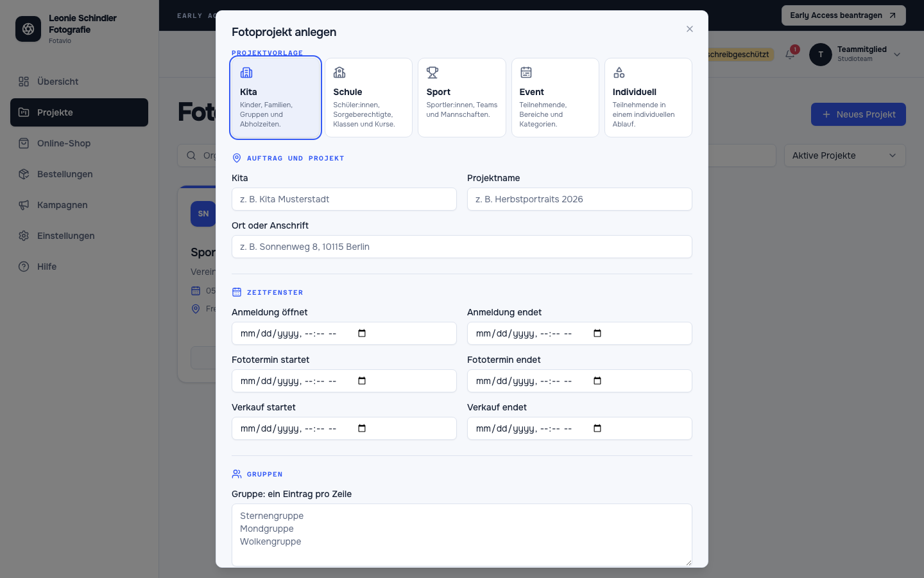The width and height of the screenshot is (924, 578).
Task: Expand the Teammitglied account menu chevron
Action: click(x=897, y=55)
